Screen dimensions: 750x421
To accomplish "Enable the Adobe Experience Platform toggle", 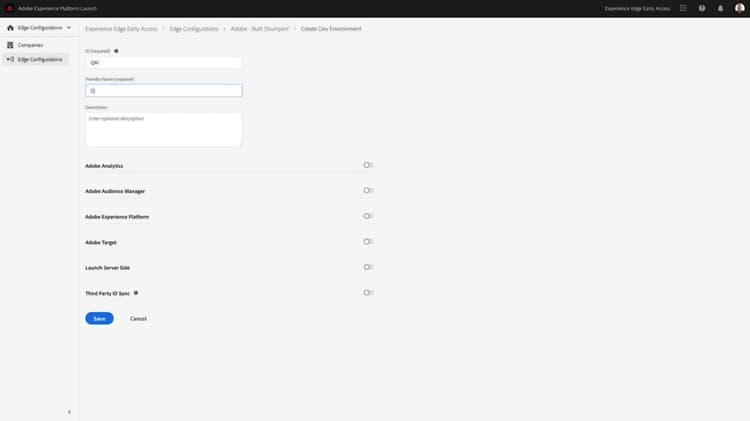I will coord(368,216).
